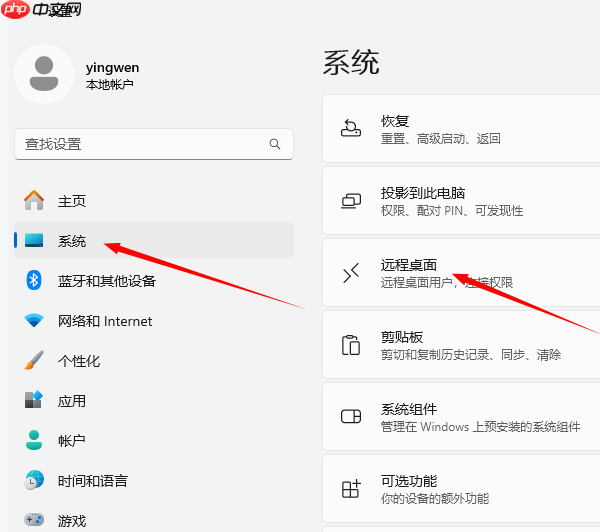Image resolution: width=600 pixels, height=532 pixels.
Task: Open 剪贴板 settings
Action: (x=461, y=344)
